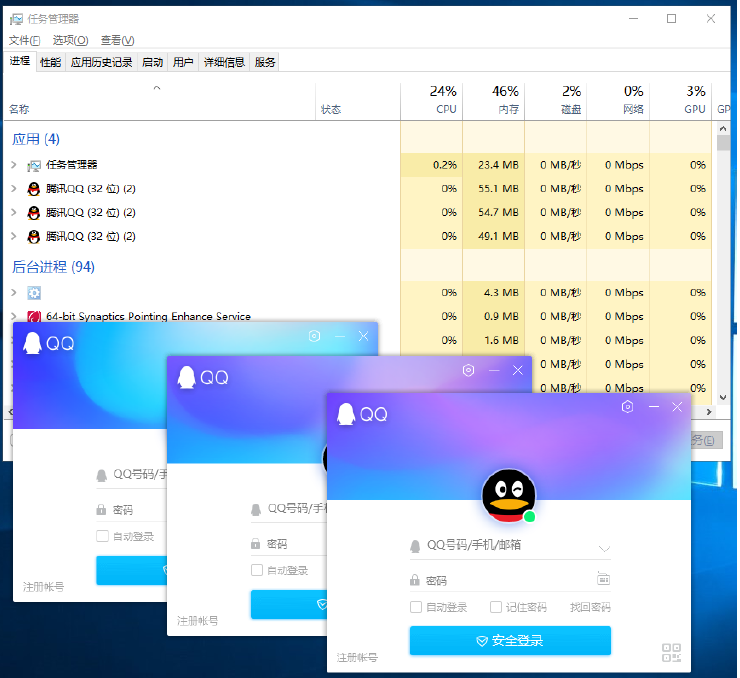Switch to the 性能 tab
The width and height of the screenshot is (740, 678).
click(50, 62)
